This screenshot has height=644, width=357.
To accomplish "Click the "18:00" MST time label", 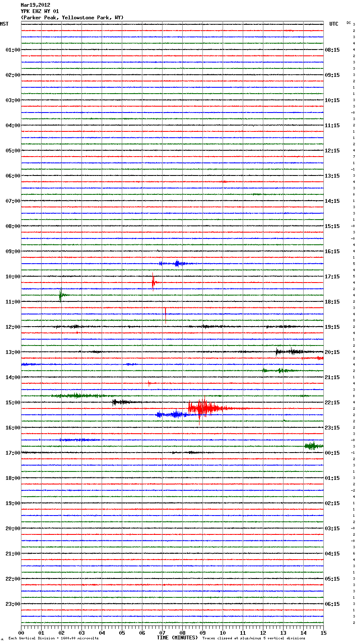I will (x=13, y=478).
